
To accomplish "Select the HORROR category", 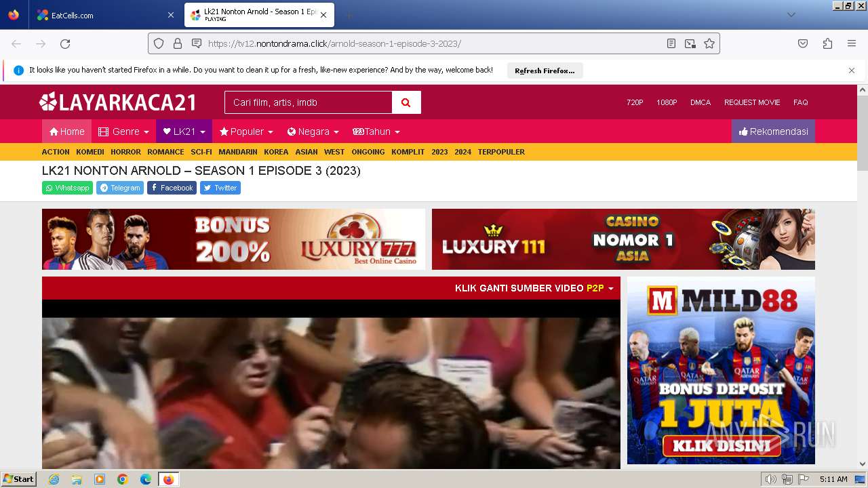I will point(125,152).
